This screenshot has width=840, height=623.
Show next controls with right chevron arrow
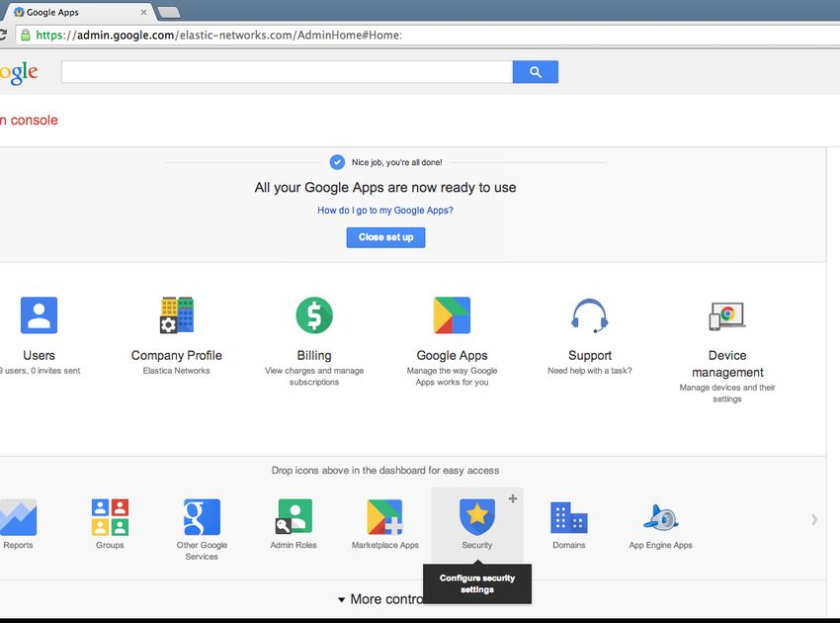pos(814,519)
